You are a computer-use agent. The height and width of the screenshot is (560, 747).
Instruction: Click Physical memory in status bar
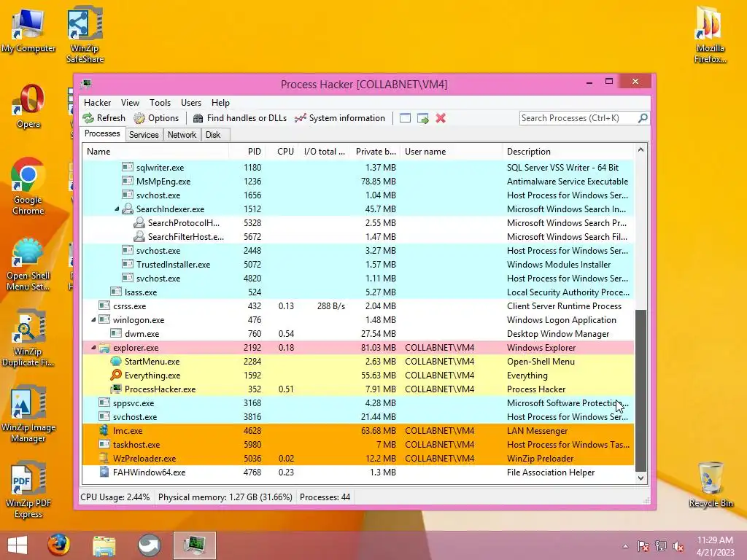(225, 497)
